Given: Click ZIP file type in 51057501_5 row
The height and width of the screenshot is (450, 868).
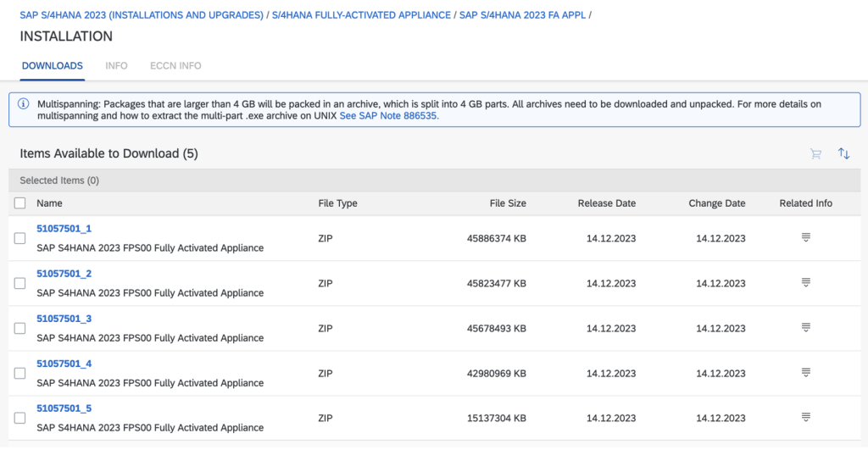Looking at the screenshot, I should click(x=325, y=419).
